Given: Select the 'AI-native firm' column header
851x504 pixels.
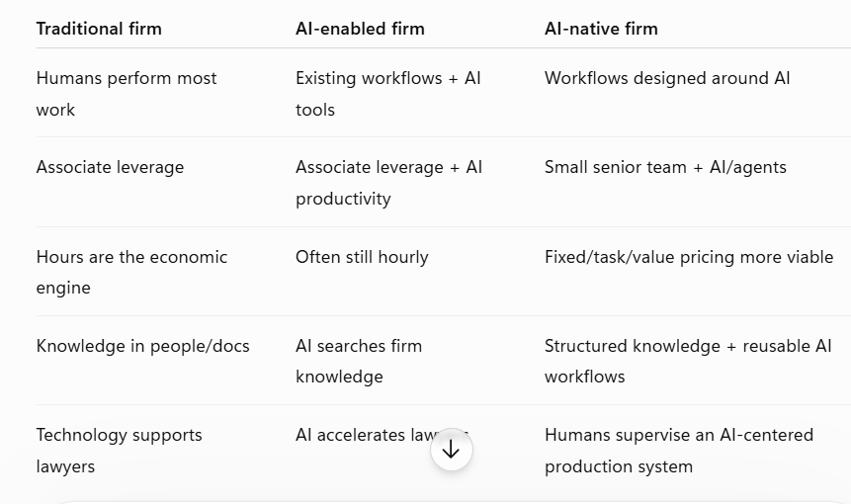Looking at the screenshot, I should point(601,29).
